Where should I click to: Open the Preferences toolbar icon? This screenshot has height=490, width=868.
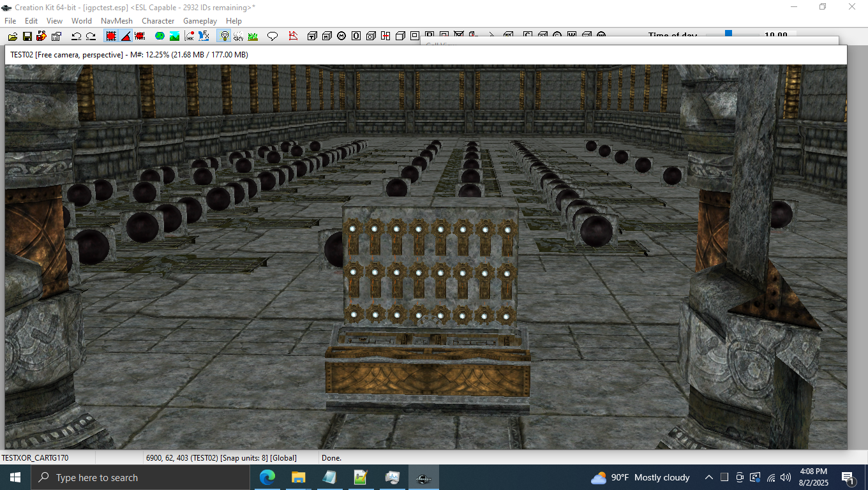(57, 36)
